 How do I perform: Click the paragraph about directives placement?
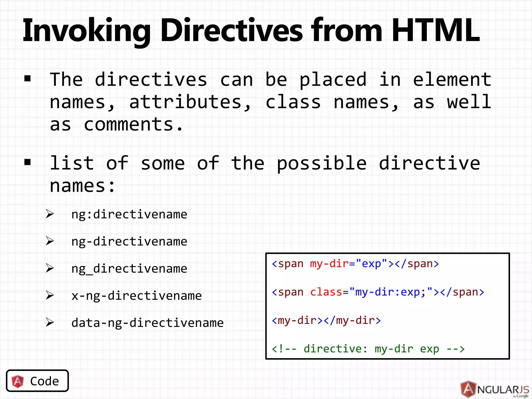point(270,102)
